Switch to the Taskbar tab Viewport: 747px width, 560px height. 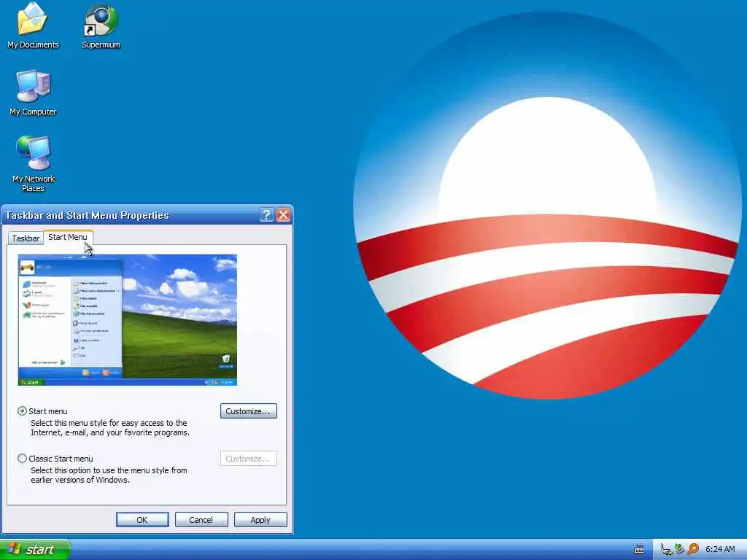point(26,238)
